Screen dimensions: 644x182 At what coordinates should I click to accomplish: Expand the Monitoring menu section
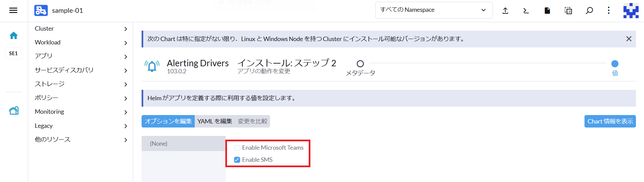(x=80, y=112)
